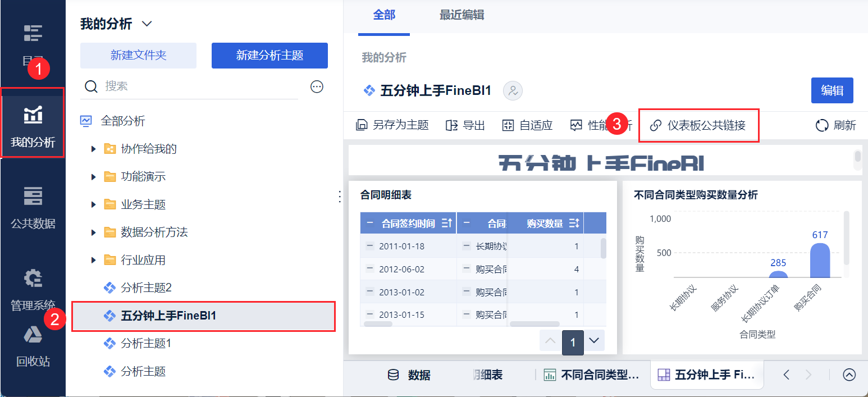The width and height of the screenshot is (868, 397).
Task: Expand the 协作给我的 folder
Action: pos(94,149)
